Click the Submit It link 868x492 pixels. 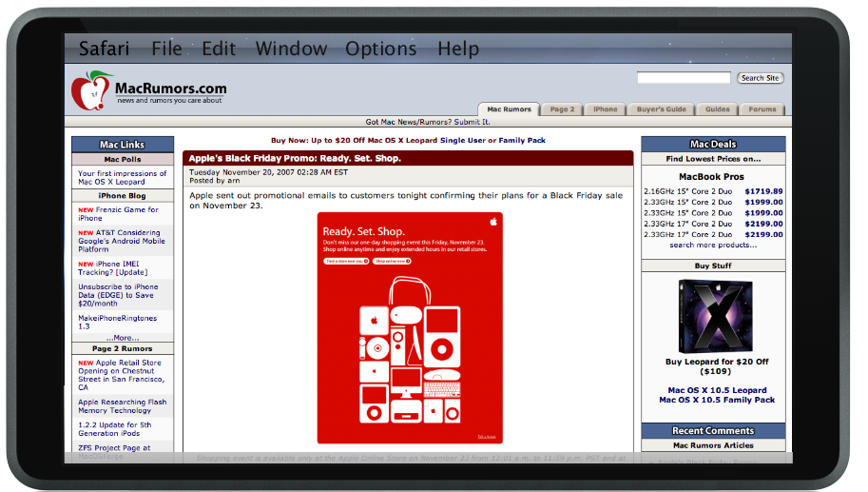[x=473, y=122]
